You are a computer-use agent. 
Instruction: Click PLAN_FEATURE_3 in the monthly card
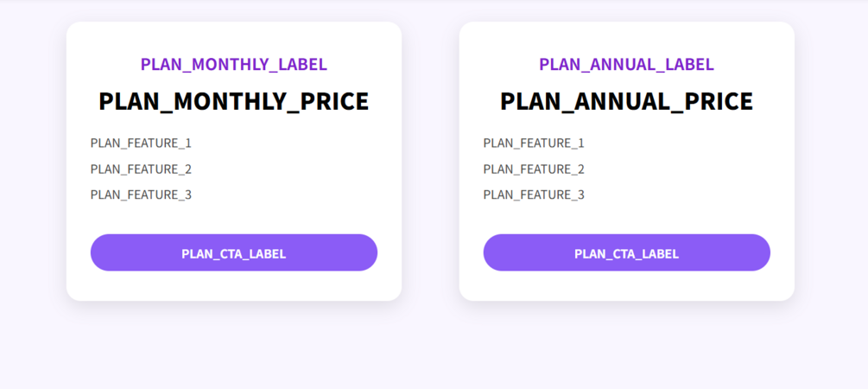tap(141, 194)
